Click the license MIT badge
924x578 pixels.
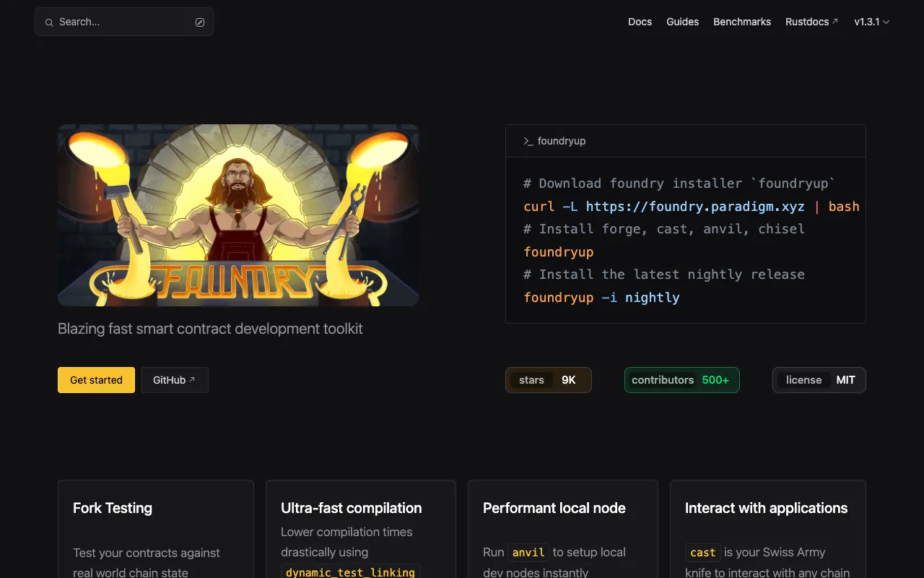[x=819, y=379]
